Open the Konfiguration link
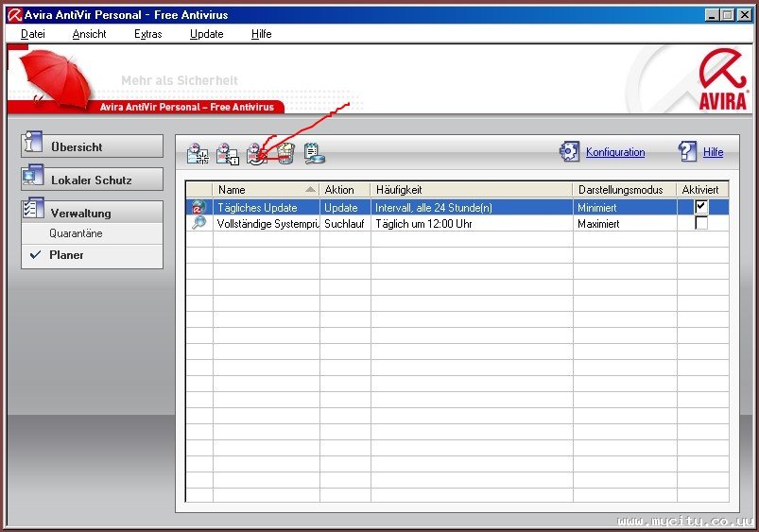759x532 pixels. pyautogui.click(x=615, y=152)
